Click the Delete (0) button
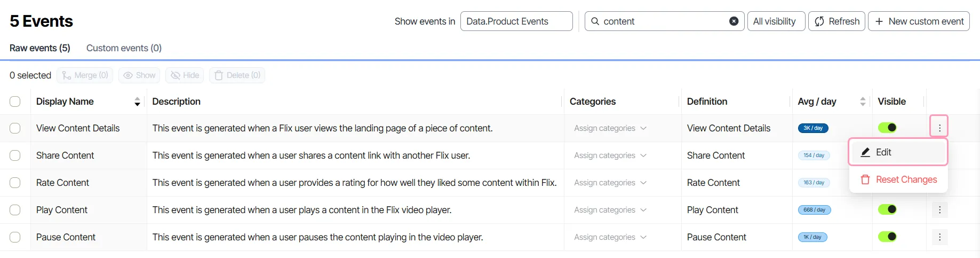The height and width of the screenshot is (258, 980). 237,75
